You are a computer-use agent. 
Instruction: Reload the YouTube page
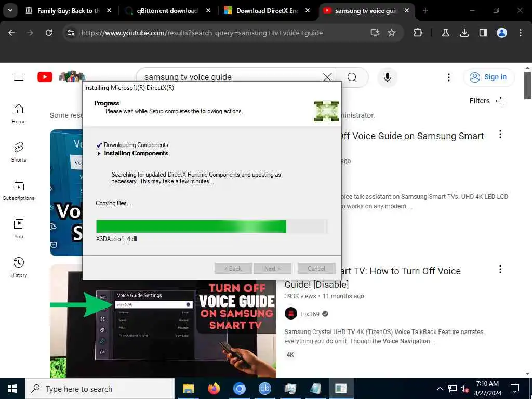point(49,33)
